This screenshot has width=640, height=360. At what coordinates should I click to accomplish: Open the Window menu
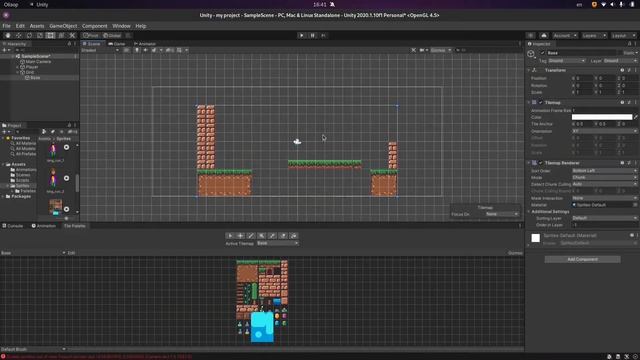click(121, 26)
